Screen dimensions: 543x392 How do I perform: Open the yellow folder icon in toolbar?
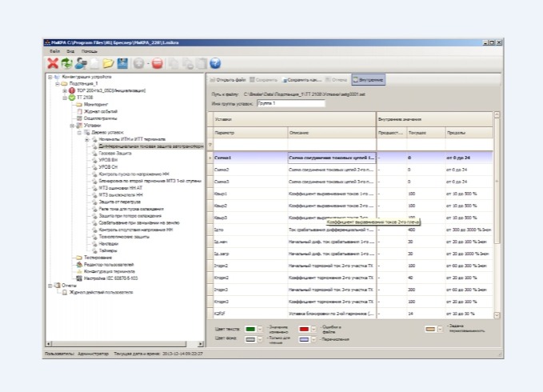(x=108, y=63)
